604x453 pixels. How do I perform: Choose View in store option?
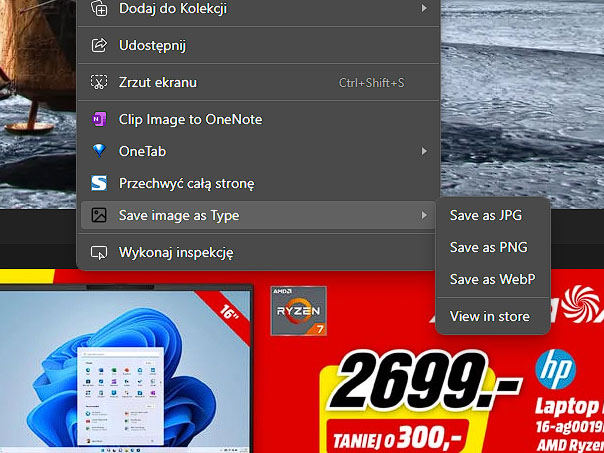tap(493, 317)
